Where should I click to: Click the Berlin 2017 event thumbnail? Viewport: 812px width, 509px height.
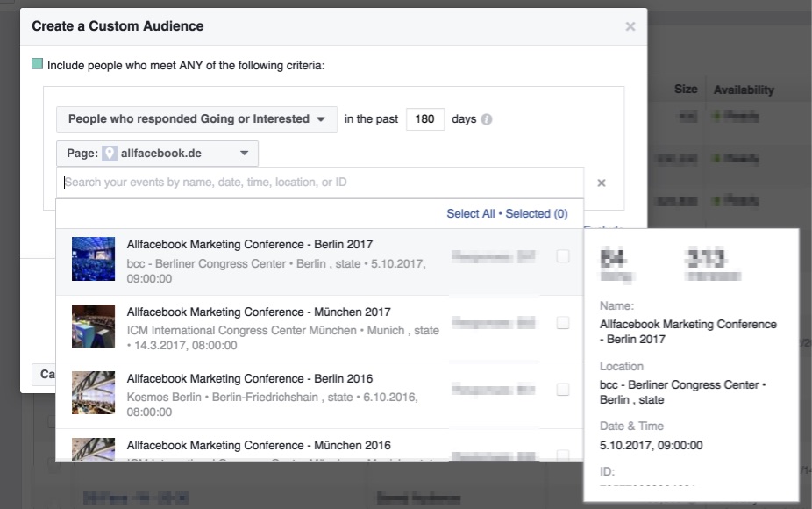point(93,259)
